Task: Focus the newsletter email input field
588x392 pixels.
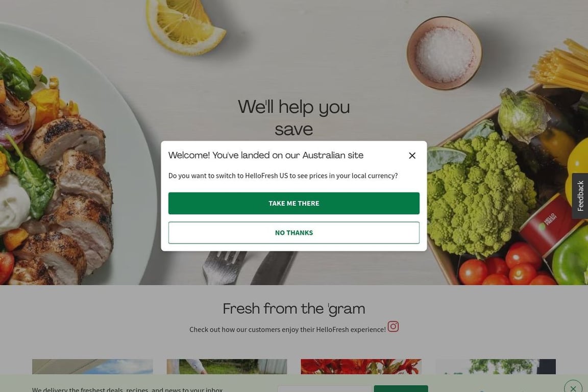Action: (325, 388)
